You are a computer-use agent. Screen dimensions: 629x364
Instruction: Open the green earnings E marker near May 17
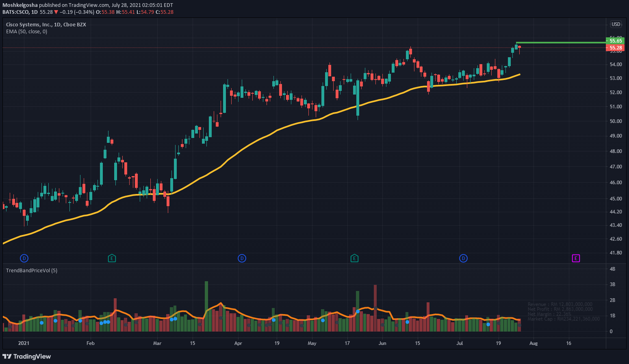(354, 258)
